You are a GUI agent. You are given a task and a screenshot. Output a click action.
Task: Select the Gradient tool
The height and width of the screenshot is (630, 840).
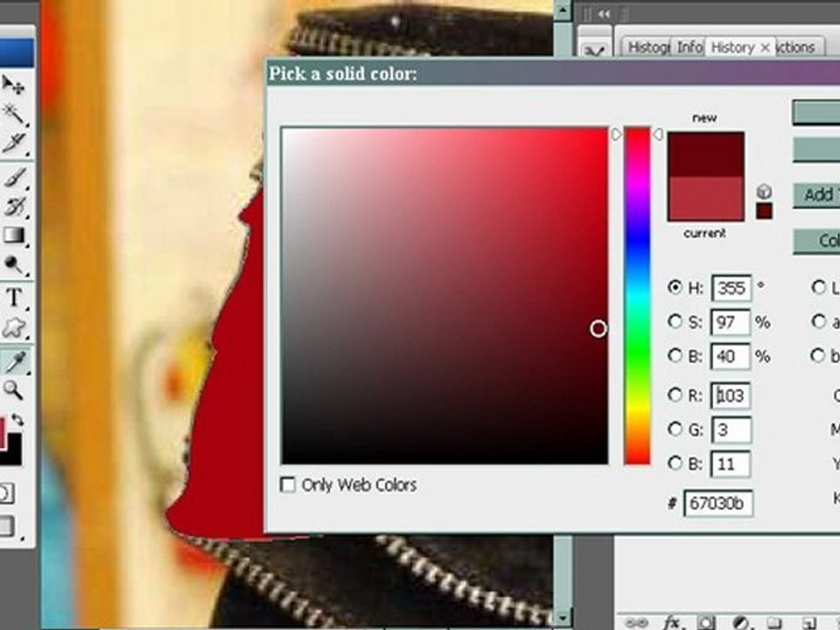(14, 235)
